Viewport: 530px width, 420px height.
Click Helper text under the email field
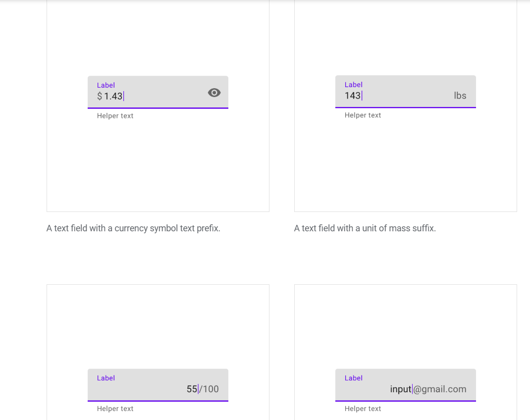[363, 409]
